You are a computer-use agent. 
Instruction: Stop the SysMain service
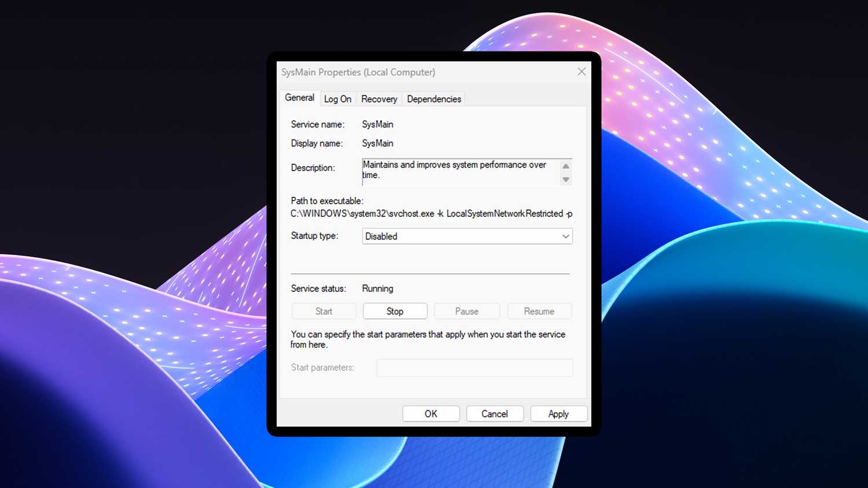click(x=395, y=310)
